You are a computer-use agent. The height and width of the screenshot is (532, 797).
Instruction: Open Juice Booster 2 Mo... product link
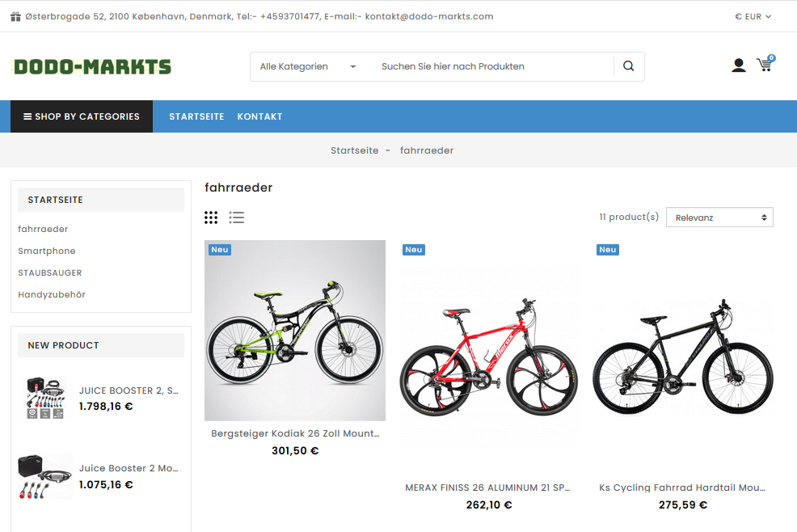(x=129, y=468)
